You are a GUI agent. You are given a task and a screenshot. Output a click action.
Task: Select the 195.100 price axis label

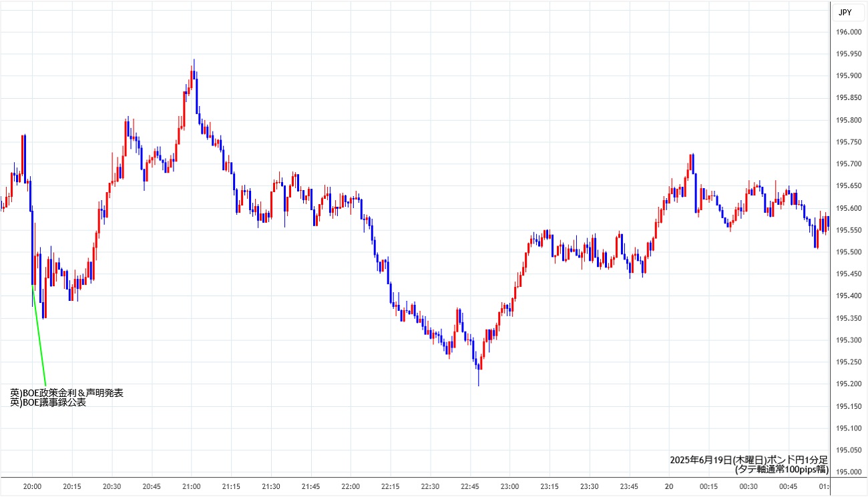(849, 428)
